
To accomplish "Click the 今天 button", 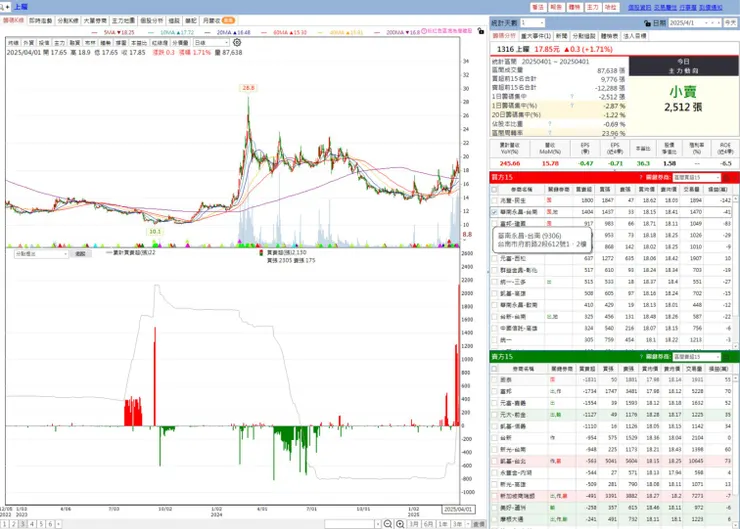I will pos(730,23).
